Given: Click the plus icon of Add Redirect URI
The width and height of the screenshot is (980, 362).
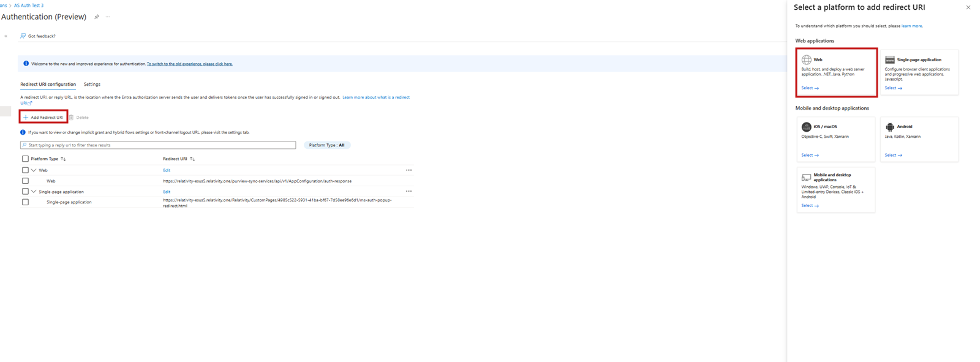Looking at the screenshot, I should point(26,118).
